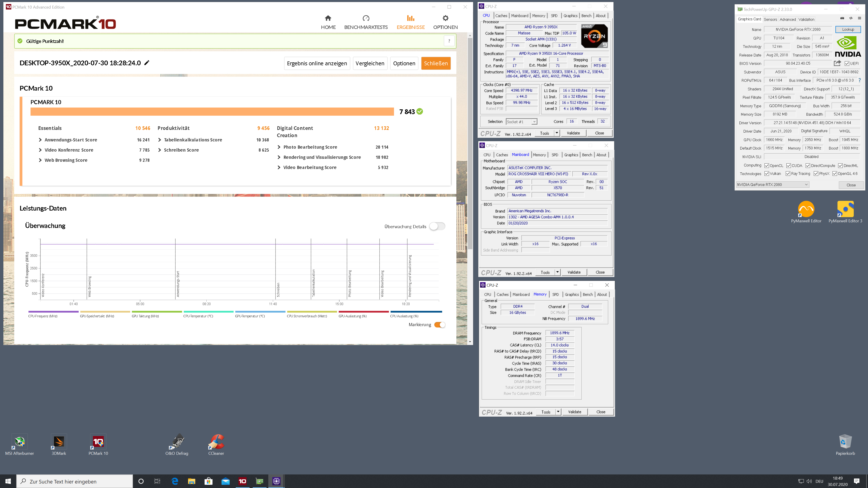Toggle the UEFI checkbox in GPU-Z
This screenshot has width=868, height=488.
pyautogui.click(x=847, y=63)
